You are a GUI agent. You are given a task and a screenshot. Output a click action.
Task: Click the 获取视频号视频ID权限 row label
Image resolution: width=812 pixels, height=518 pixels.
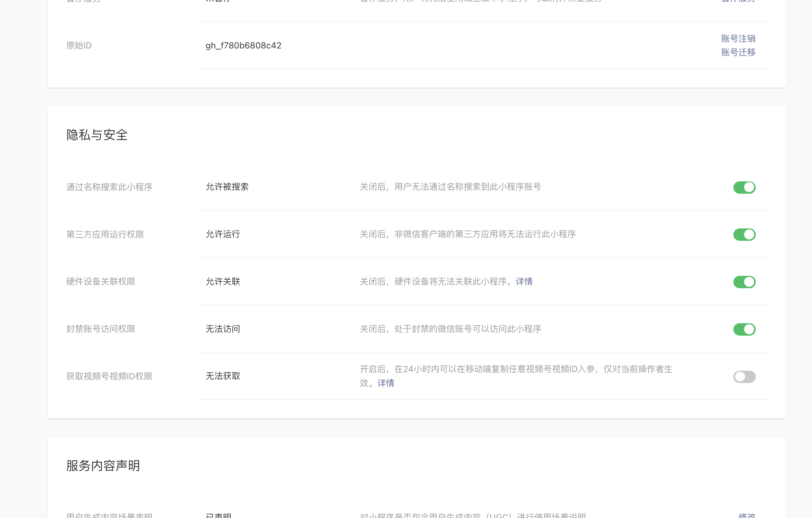(x=109, y=376)
